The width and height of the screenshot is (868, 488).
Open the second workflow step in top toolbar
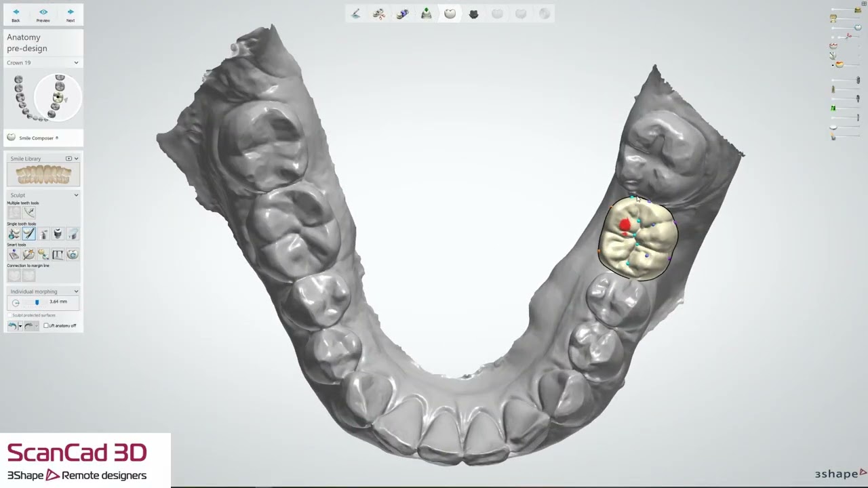coord(379,14)
